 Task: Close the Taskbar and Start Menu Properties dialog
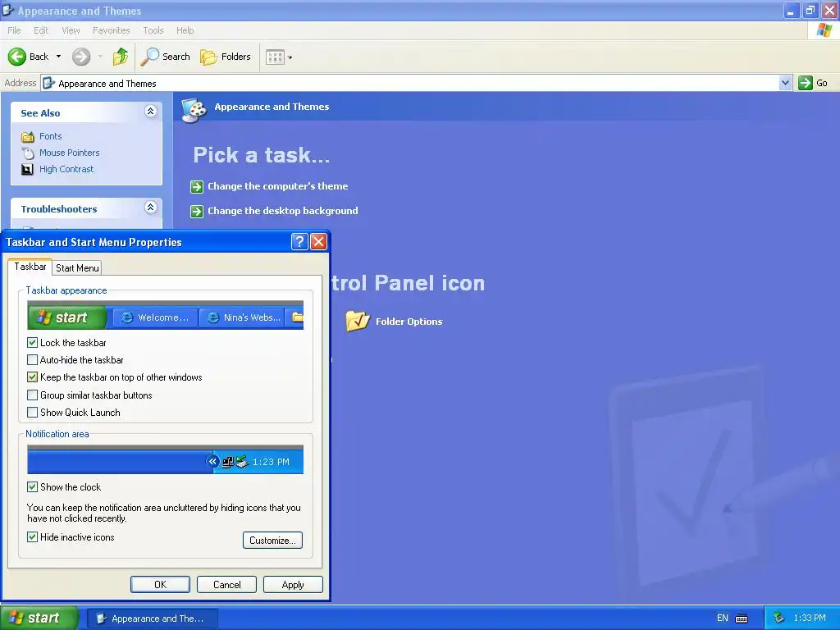319,242
